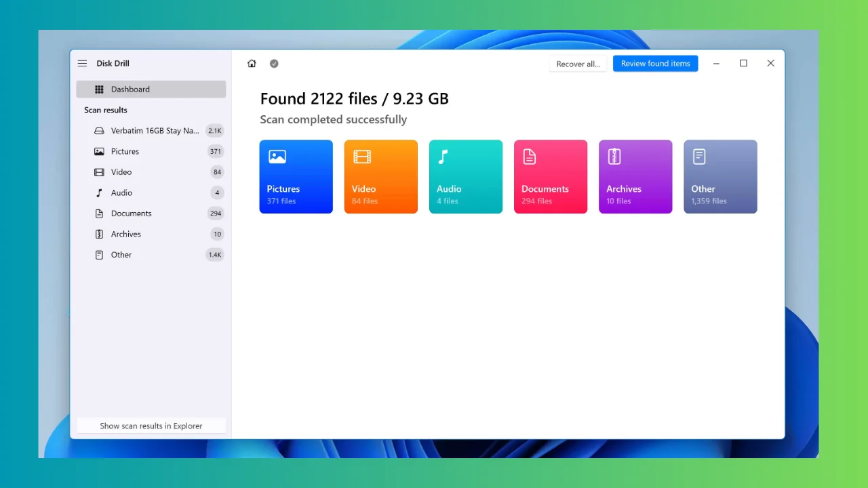Click the Scan results section heading

106,110
